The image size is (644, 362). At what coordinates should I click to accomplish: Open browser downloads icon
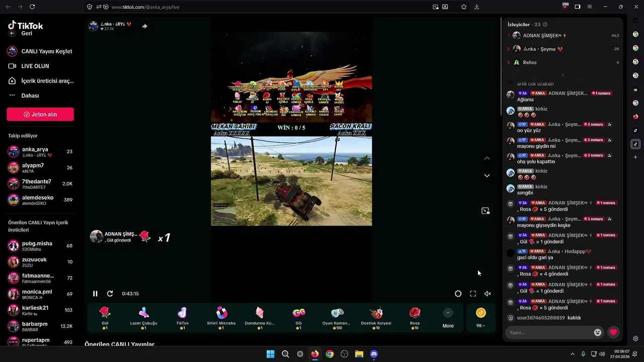476,7
